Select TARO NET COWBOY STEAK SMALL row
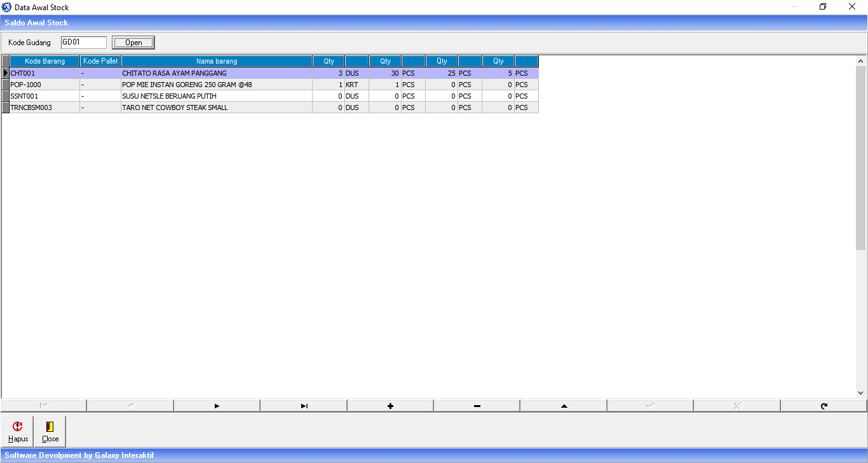This screenshot has height=463, width=868. click(175, 107)
